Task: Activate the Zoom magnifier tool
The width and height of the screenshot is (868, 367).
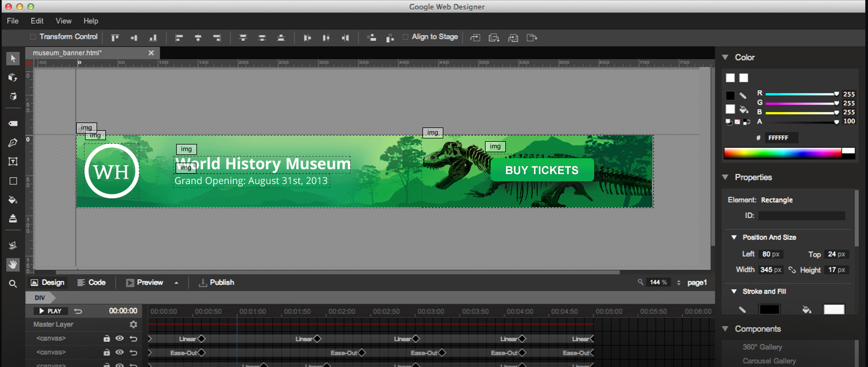Action: coord(13,283)
